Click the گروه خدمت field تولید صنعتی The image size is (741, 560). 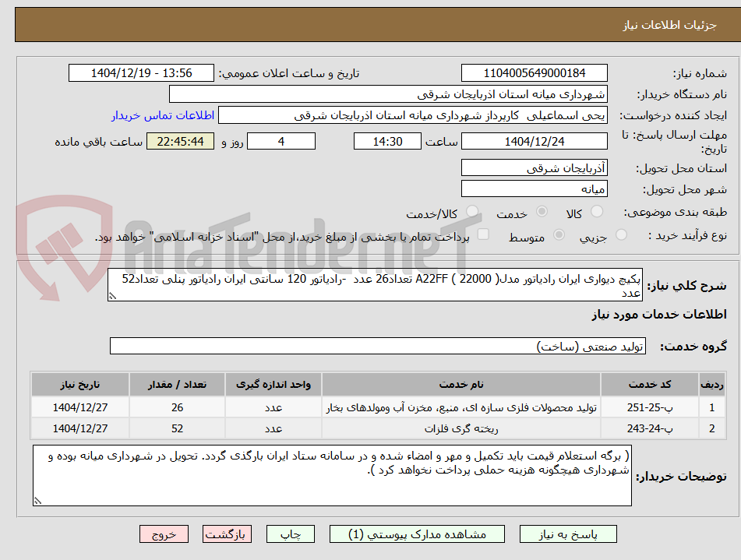coord(378,346)
